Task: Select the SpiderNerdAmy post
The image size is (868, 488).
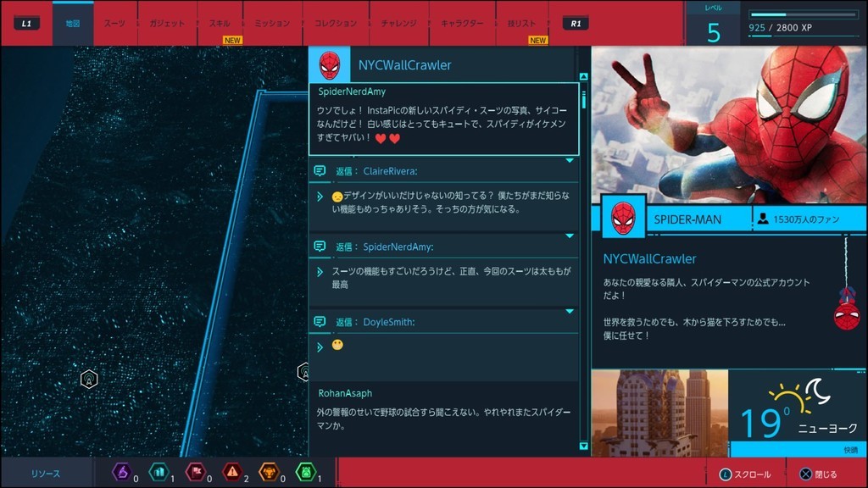Action: 444,119
